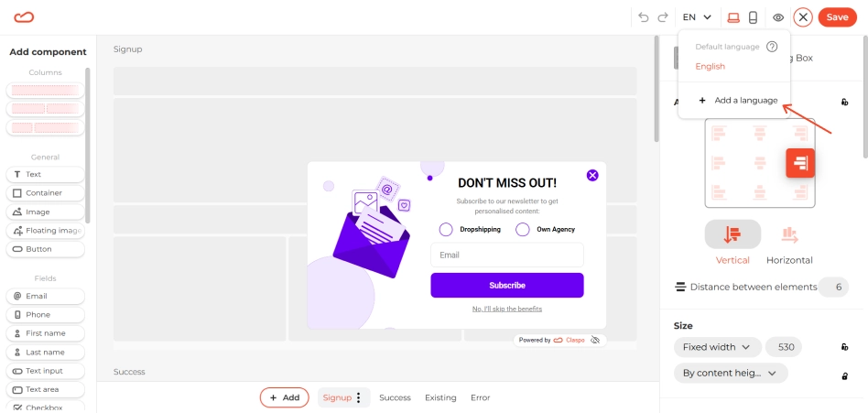Open the Signup view options menu
Image resolution: width=868 pixels, height=413 pixels.
[x=358, y=397]
